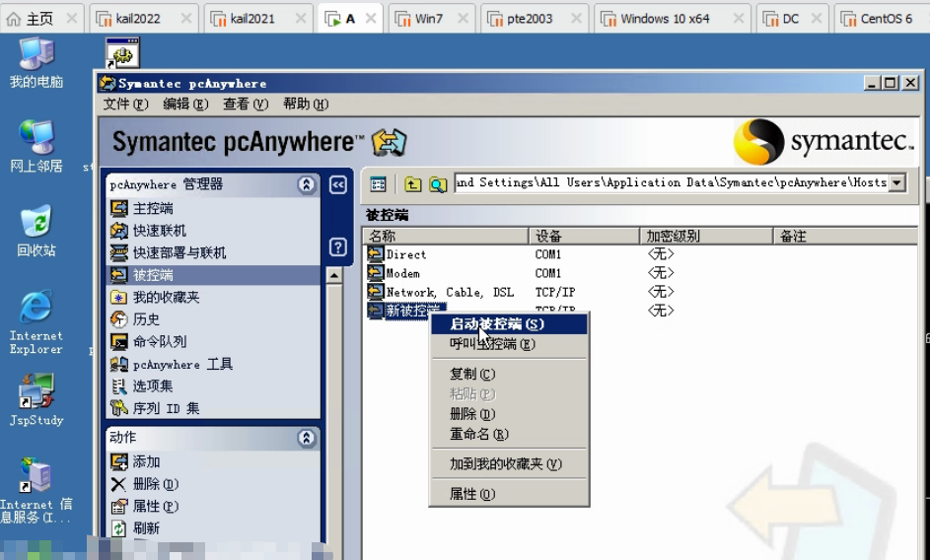The width and height of the screenshot is (930, 560).
Task: Sort by the 设备 column header
Action: pyautogui.click(x=584, y=236)
